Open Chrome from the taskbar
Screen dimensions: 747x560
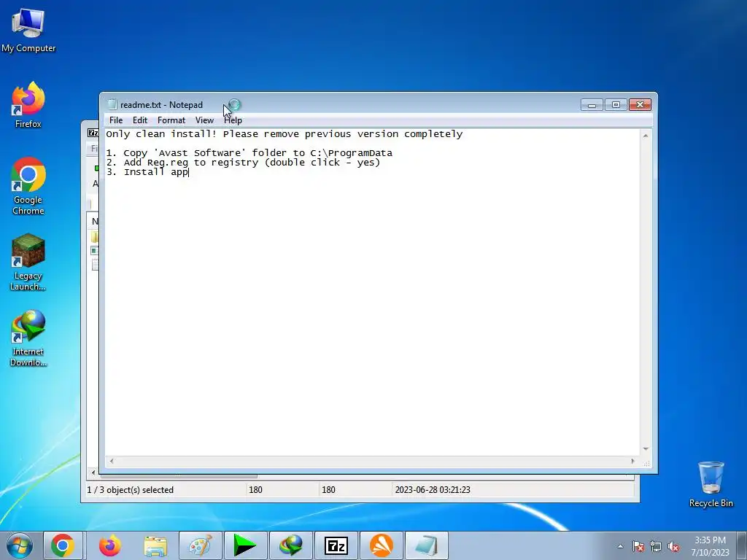point(63,545)
